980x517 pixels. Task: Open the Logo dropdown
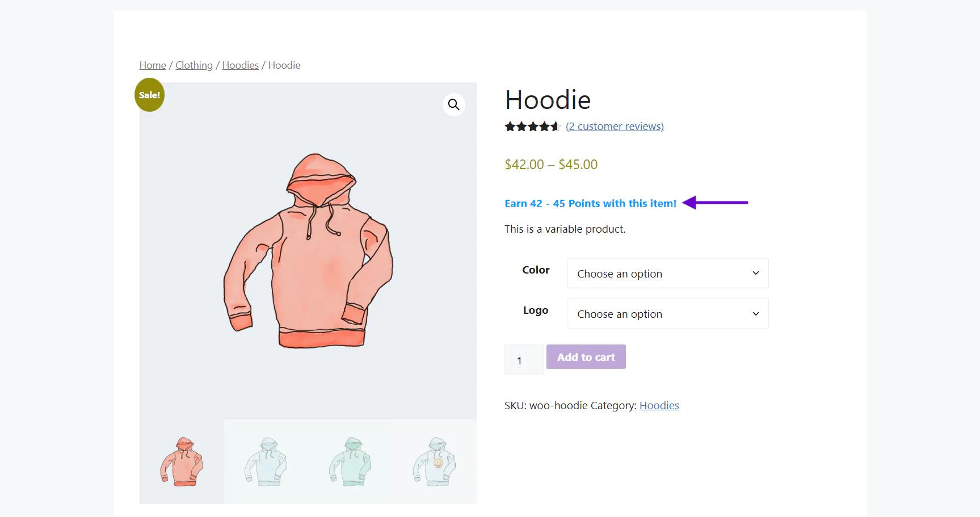(668, 314)
